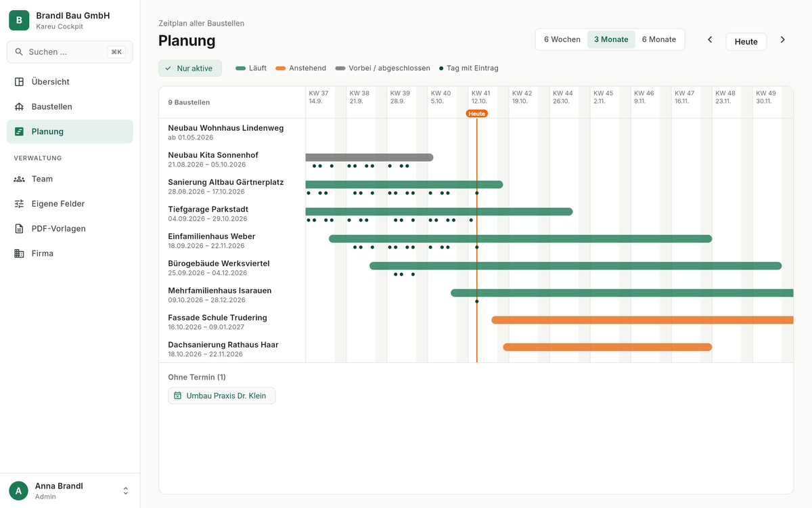The height and width of the screenshot is (508, 812).
Task: Click the KW 45 column header
Action: pyautogui.click(x=603, y=97)
